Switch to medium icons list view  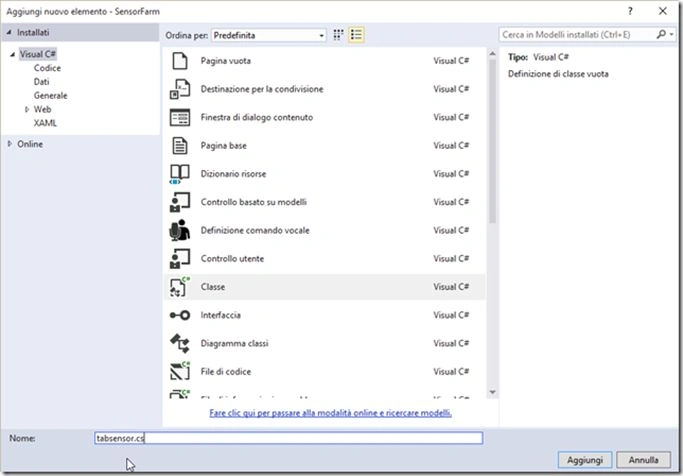pyautogui.click(x=356, y=35)
